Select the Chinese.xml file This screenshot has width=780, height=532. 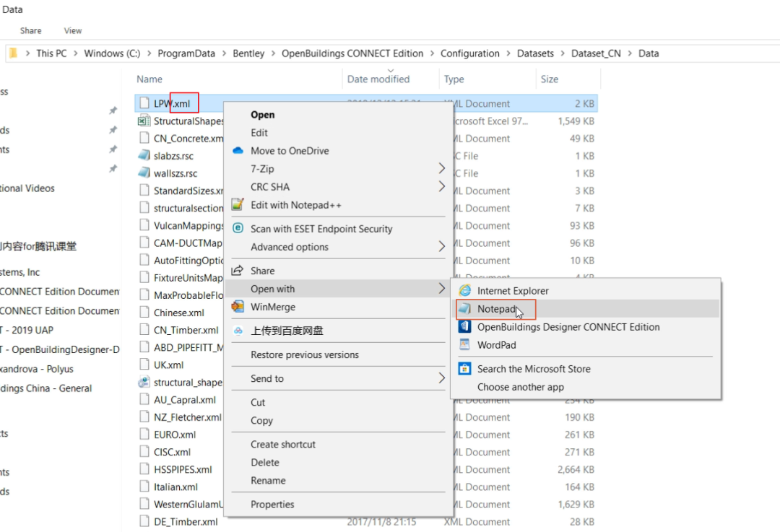pyautogui.click(x=179, y=313)
